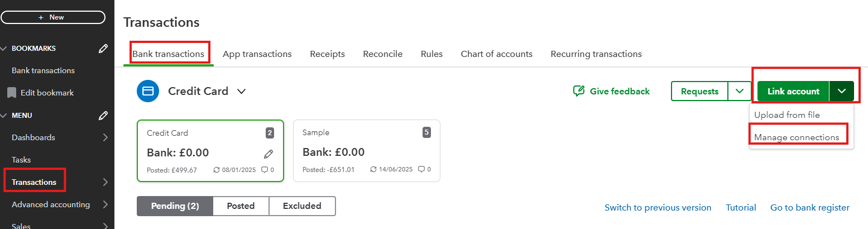Click the comment icon on Sample tile
868x229 pixels.
[421, 170]
